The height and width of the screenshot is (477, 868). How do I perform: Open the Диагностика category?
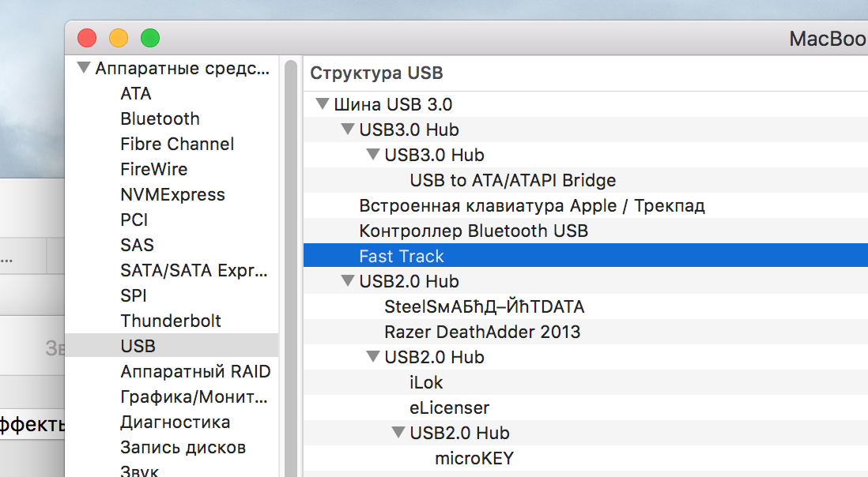pos(175,423)
